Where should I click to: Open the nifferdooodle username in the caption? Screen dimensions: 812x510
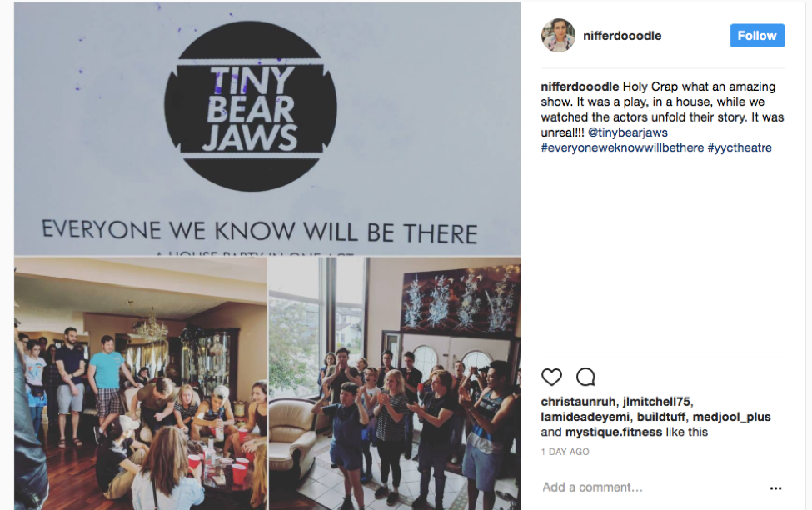(x=580, y=87)
